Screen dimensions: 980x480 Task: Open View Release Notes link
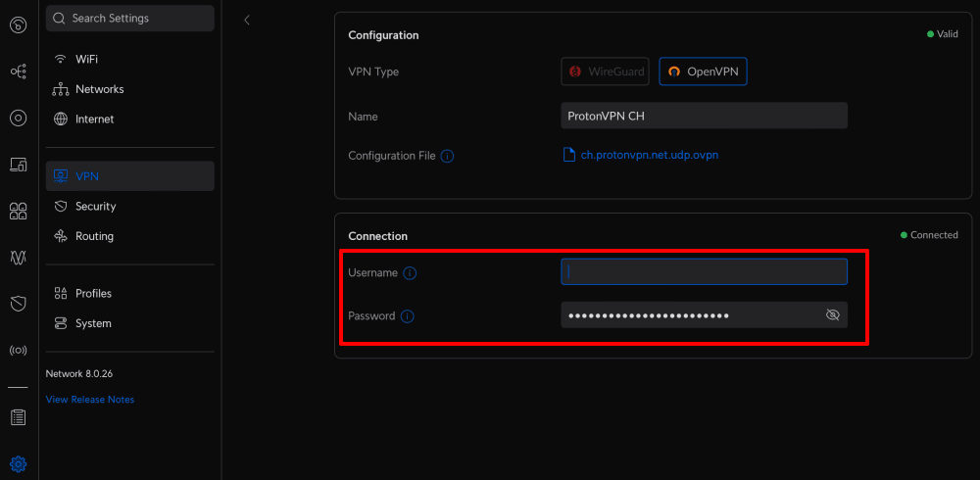pyautogui.click(x=90, y=400)
